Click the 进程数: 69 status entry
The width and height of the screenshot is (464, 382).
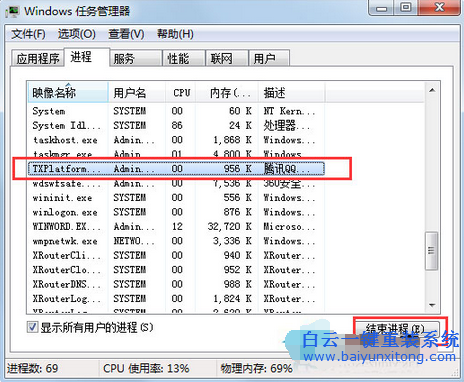pos(33,368)
